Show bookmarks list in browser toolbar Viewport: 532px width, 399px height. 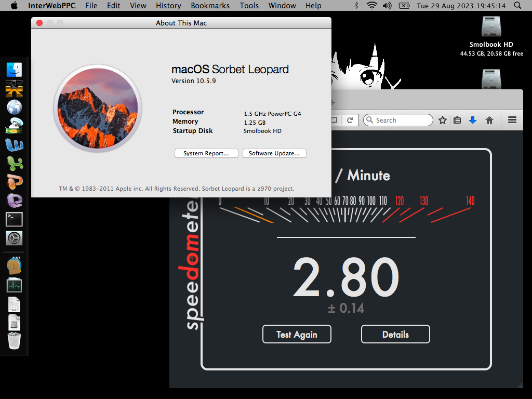[457, 120]
